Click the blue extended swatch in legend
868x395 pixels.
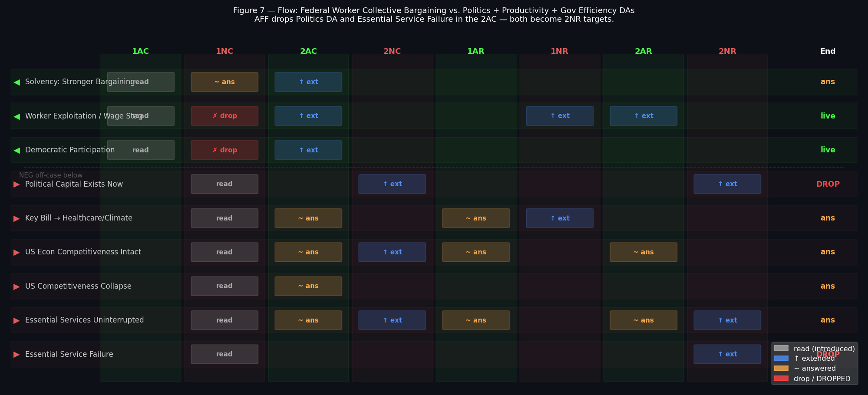coord(781,359)
